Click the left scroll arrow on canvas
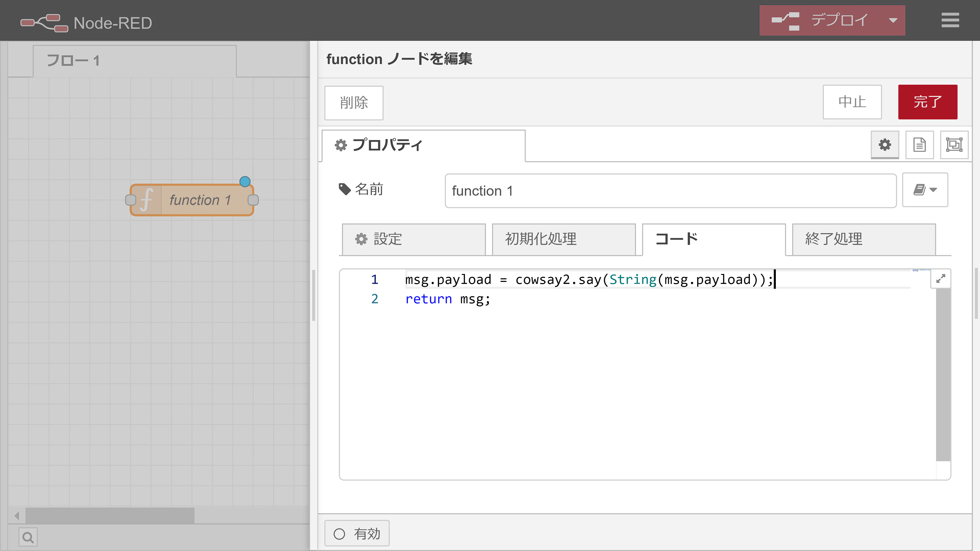This screenshot has height=551, width=980. pyautogui.click(x=17, y=516)
